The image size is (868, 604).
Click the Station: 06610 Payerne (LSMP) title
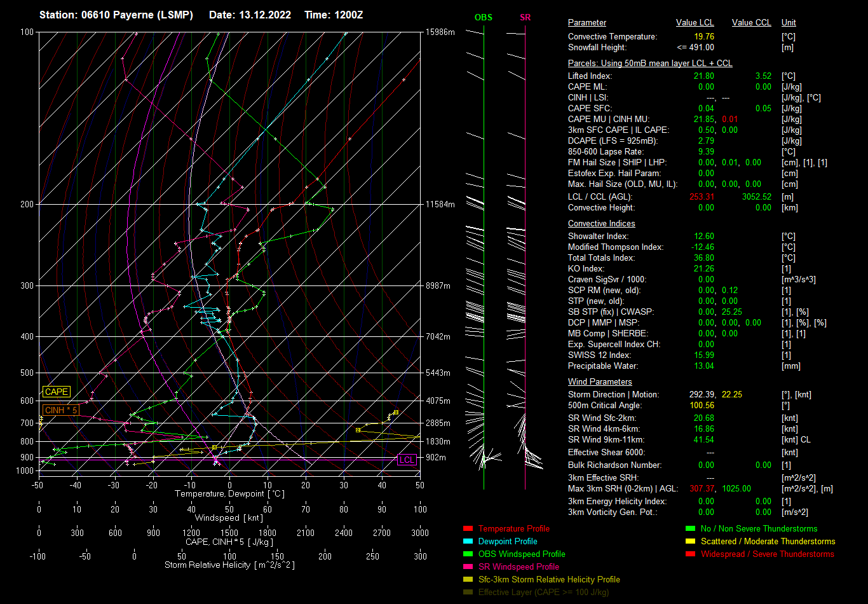116,15
